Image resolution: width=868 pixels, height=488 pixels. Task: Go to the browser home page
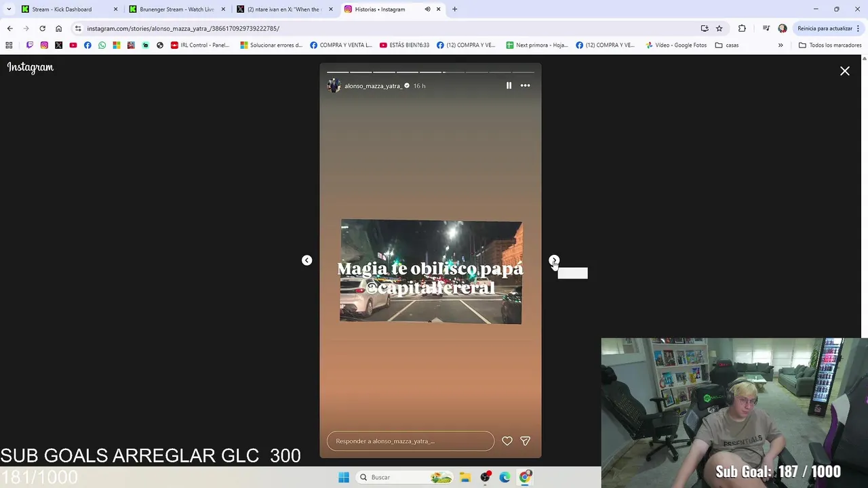click(x=58, y=28)
